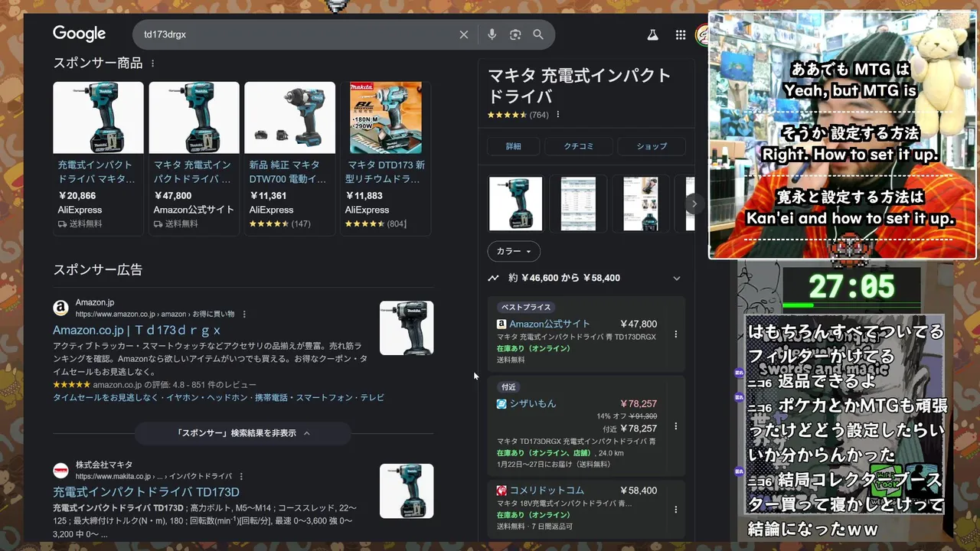Open Search Labs flask icon
Screen dimensions: 980x551
(x=652, y=34)
